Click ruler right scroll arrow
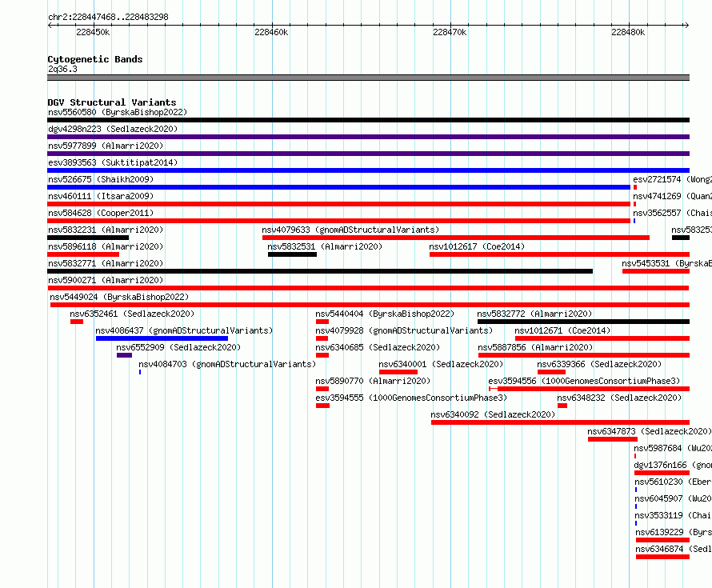This screenshot has height=588, width=712. point(686,26)
